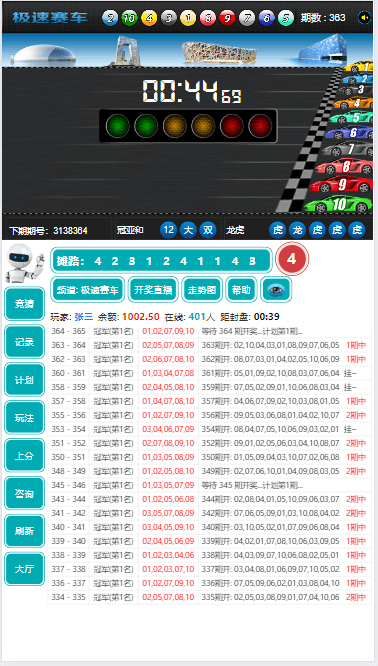Click row 351 - 352 in plan table
378x666 pixels.
[x=209, y=443]
